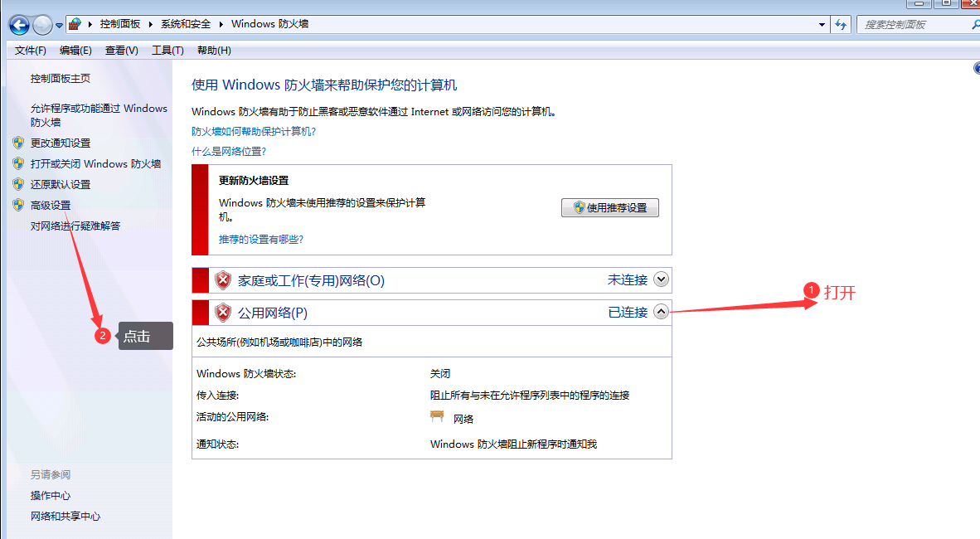Click 关闭 firewall state value
Screen dimensions: 980x539
click(440, 373)
